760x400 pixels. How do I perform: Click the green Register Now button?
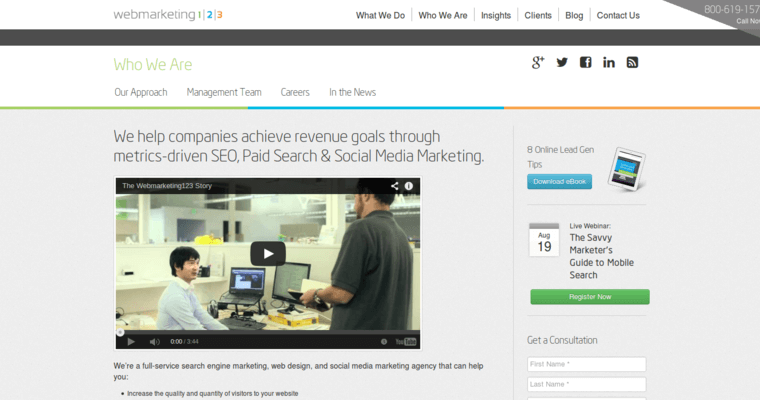[589, 297]
